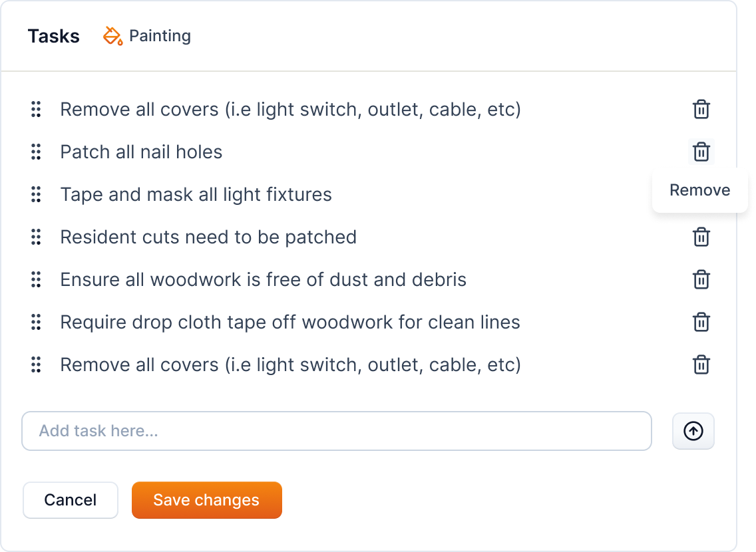Remove the "Resident cuts need to be patched" task
This screenshot has height=552, width=756.
pyautogui.click(x=701, y=237)
